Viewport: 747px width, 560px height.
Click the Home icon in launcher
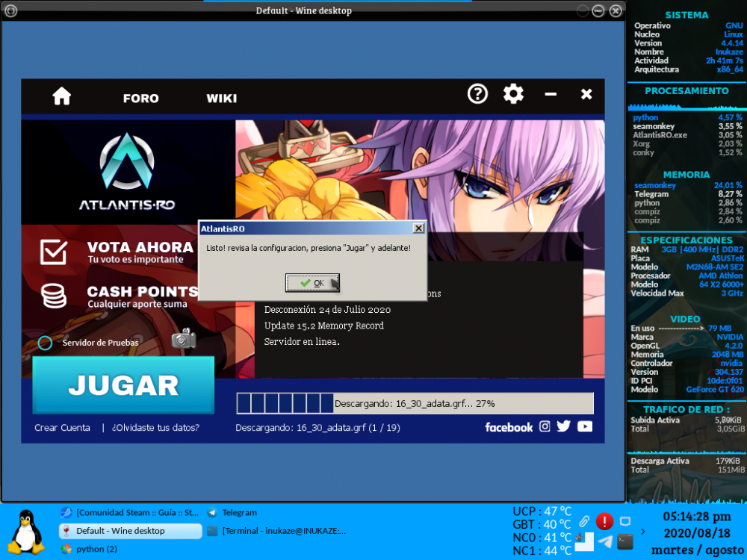coord(61,96)
